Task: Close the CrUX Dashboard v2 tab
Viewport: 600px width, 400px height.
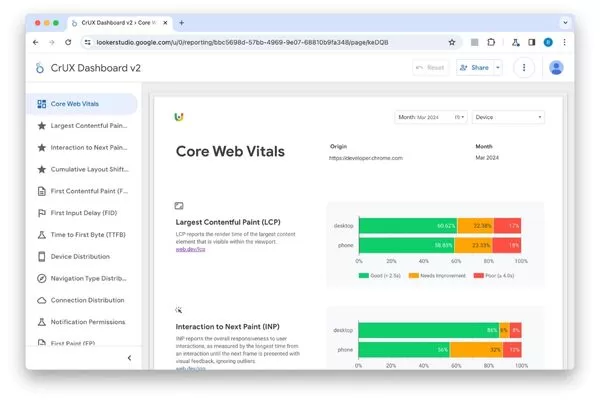Action: [x=165, y=23]
